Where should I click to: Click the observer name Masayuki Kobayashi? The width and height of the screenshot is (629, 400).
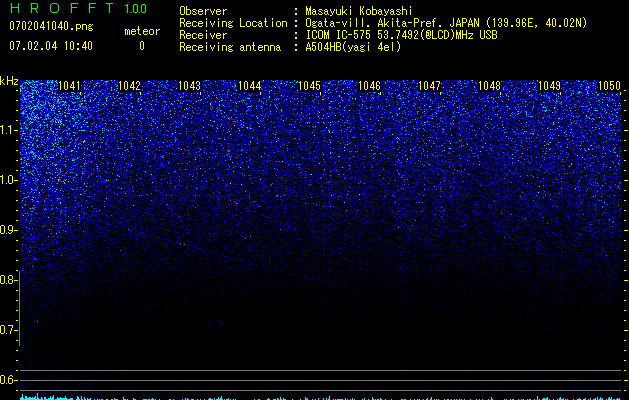pyautogui.click(x=358, y=11)
